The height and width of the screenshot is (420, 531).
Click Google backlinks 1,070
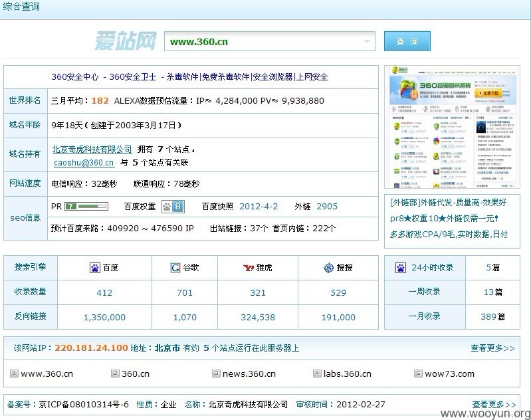[185, 318]
